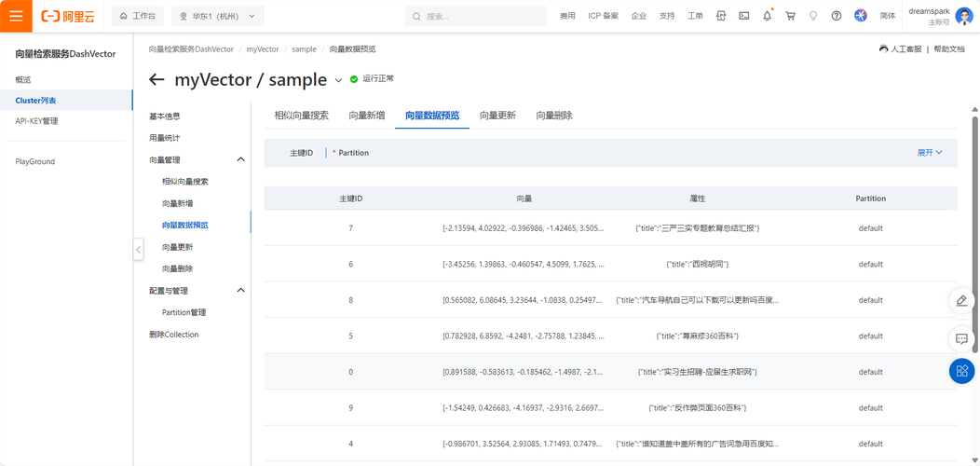Click attribute cell containing 西祠胡同

click(x=698, y=264)
